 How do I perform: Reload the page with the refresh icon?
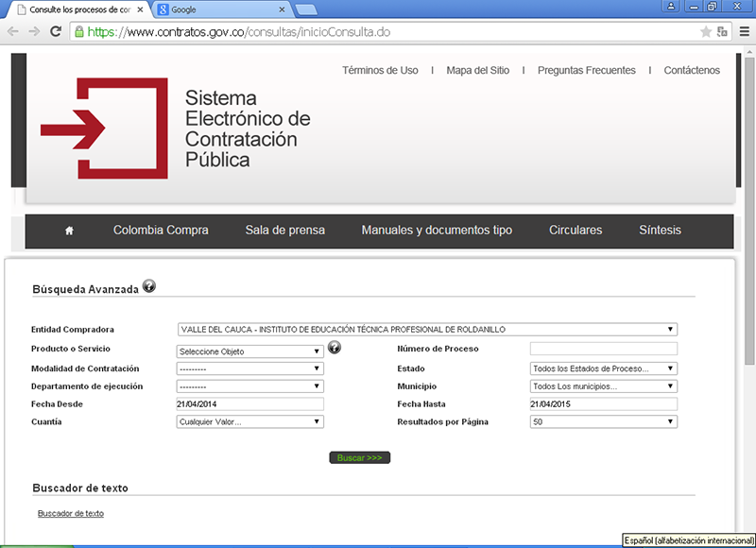click(x=56, y=31)
